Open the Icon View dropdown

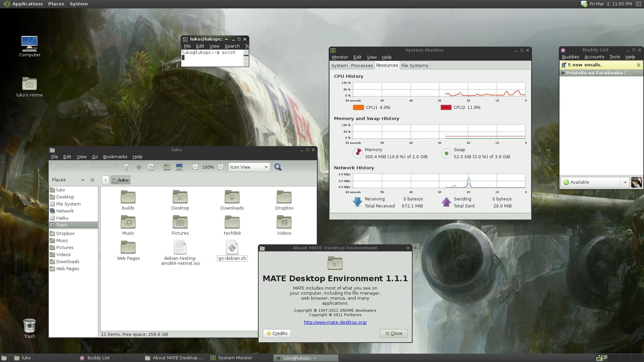click(249, 167)
